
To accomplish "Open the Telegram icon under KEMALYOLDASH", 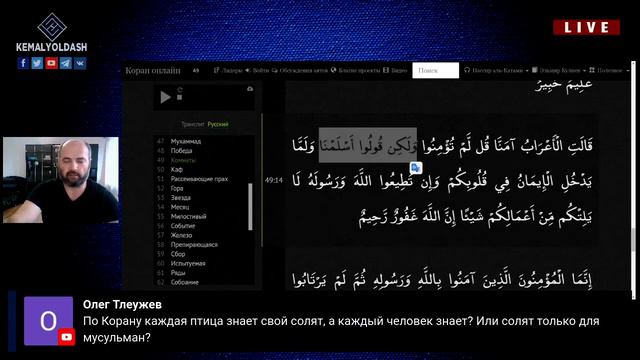I will coord(65,63).
